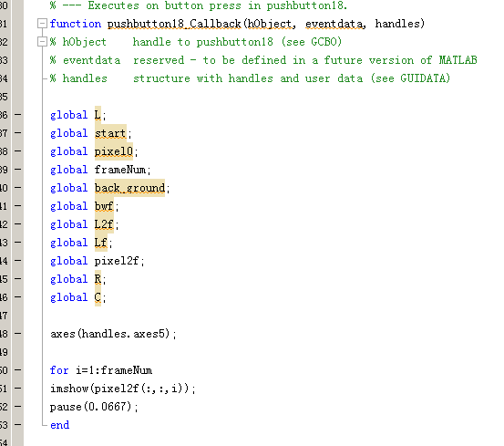The width and height of the screenshot is (504, 446).
Task: Click the axes(handles.axes5) statement
Action: 113,334
